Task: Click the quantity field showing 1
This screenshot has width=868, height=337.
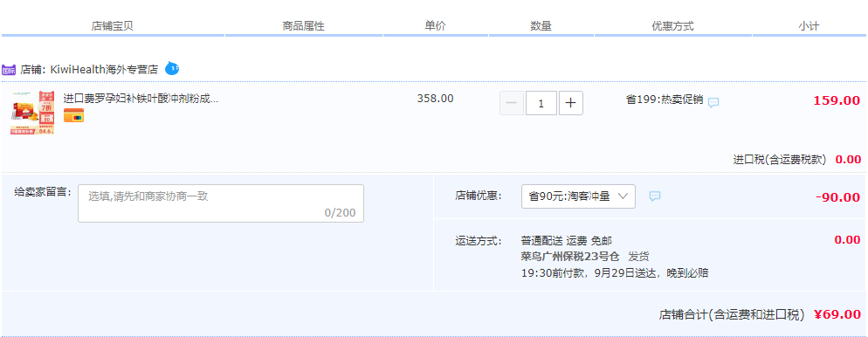Action: 541,103
